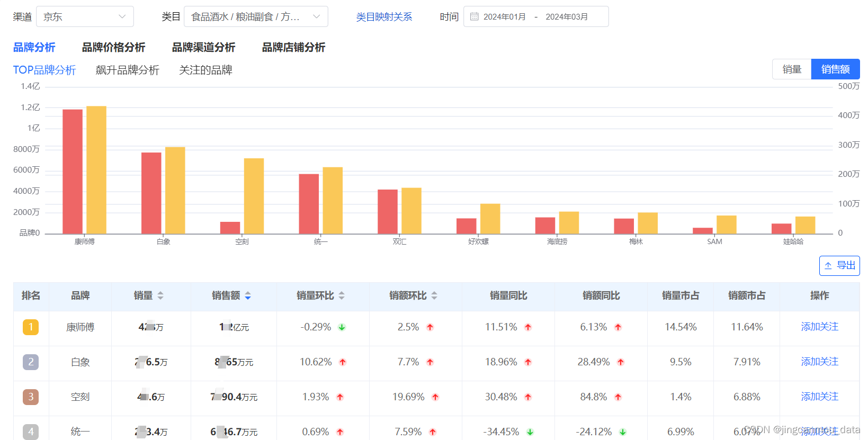Click 添加关注 for 白象

819,362
